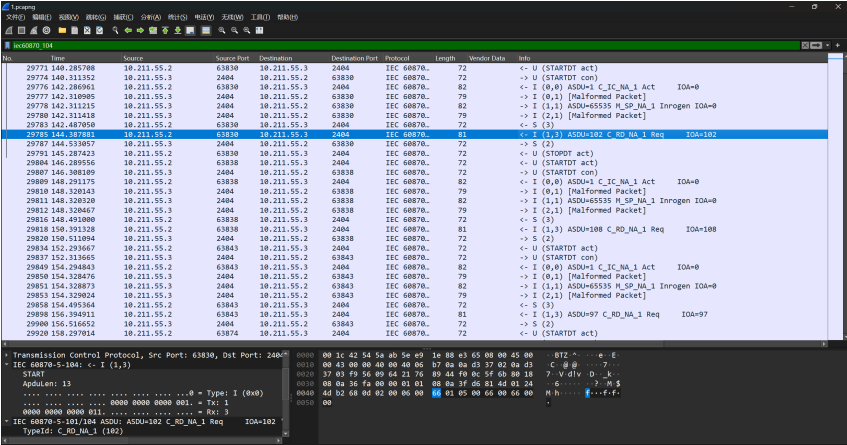Apply the display filter (arrow button)
Screen dimensions: 847x445
click(816, 45)
